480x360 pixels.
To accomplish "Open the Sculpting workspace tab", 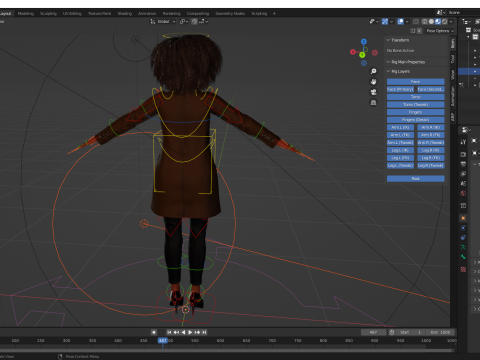I will click(48, 13).
